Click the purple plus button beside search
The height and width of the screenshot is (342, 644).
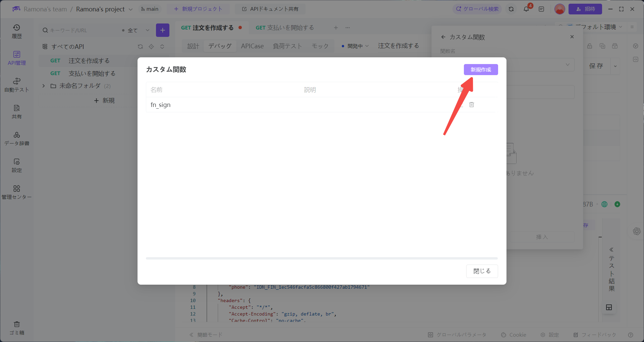(163, 30)
